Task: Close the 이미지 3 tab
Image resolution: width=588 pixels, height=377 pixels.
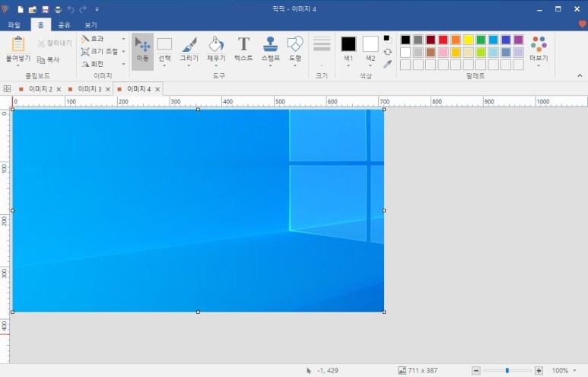Action: point(108,89)
